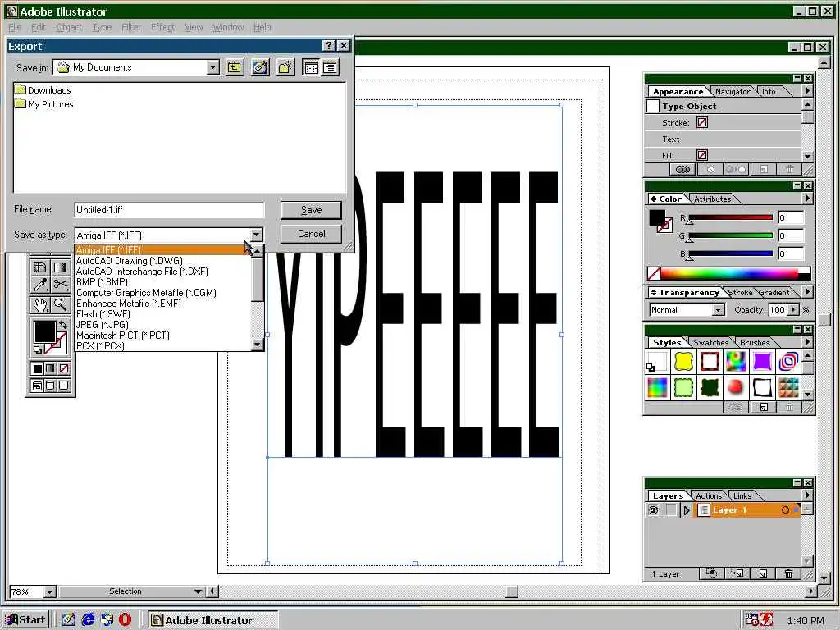Launch Internet Explorer from quick launch
The image size is (840, 630).
pyautogui.click(x=88, y=620)
